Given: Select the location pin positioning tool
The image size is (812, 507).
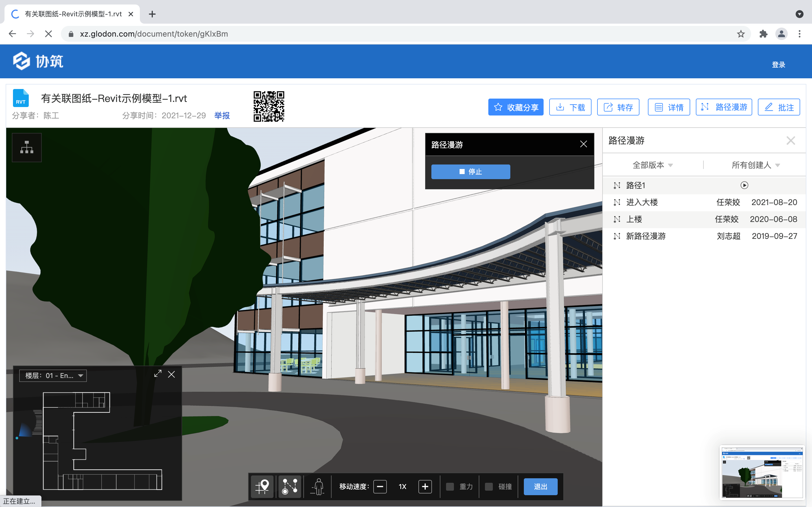Looking at the screenshot, I should [x=262, y=486].
